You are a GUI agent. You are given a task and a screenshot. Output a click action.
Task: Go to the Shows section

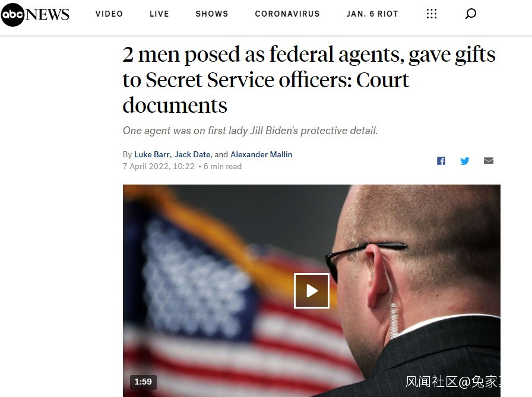(212, 14)
